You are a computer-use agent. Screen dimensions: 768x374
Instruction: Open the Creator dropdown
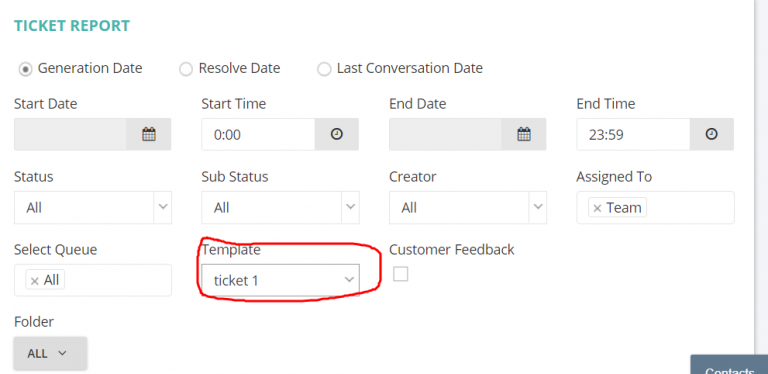pyautogui.click(x=468, y=208)
